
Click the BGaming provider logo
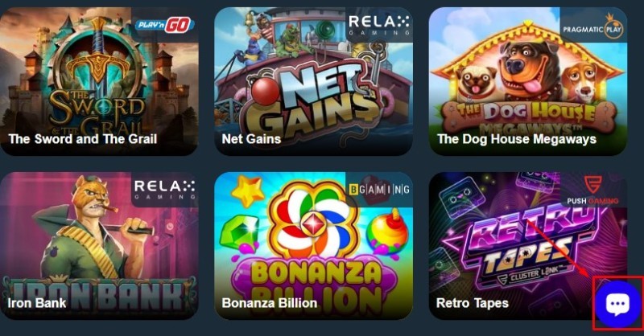pyautogui.click(x=379, y=189)
